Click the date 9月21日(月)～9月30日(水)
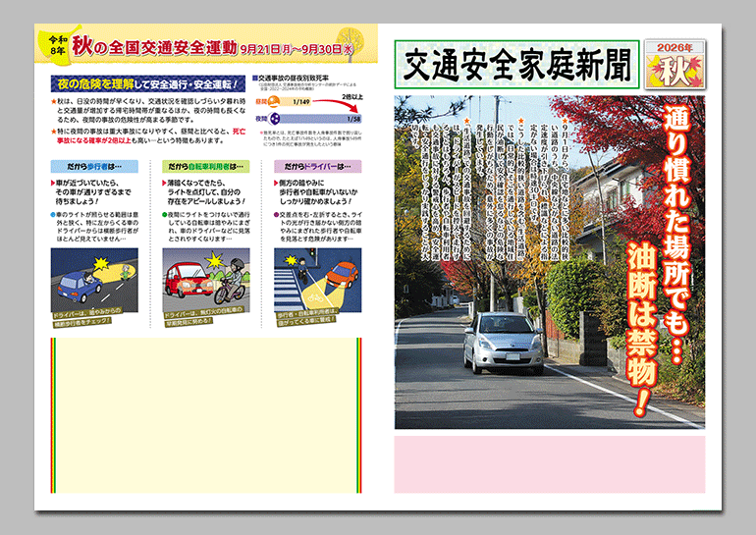Viewport: 756px width, 535px height. [x=297, y=49]
